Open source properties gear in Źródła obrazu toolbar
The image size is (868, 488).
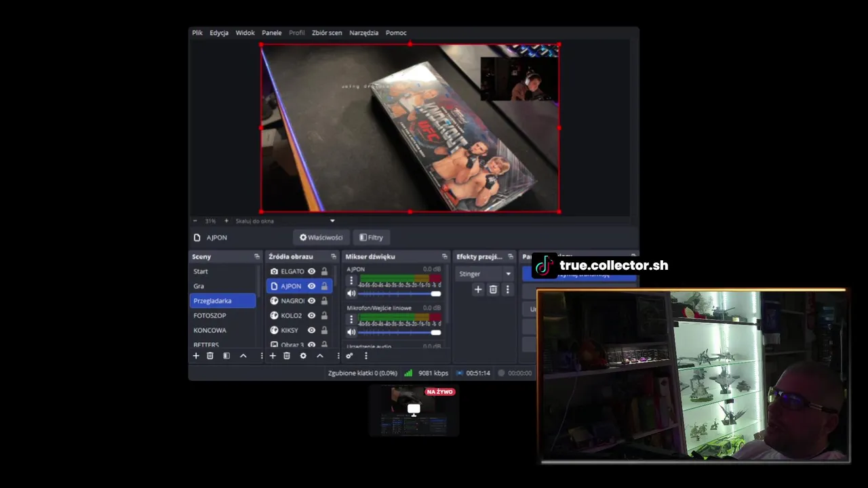click(303, 356)
